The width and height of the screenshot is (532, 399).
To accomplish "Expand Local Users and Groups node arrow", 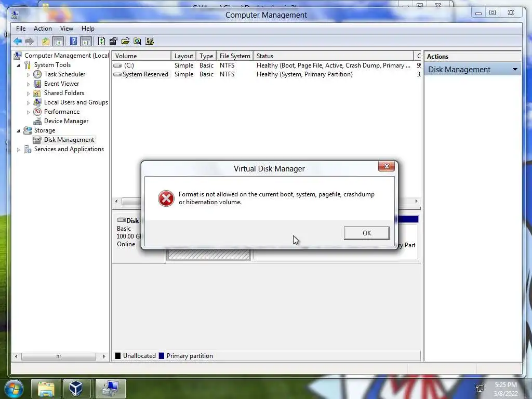I will [x=28, y=102].
